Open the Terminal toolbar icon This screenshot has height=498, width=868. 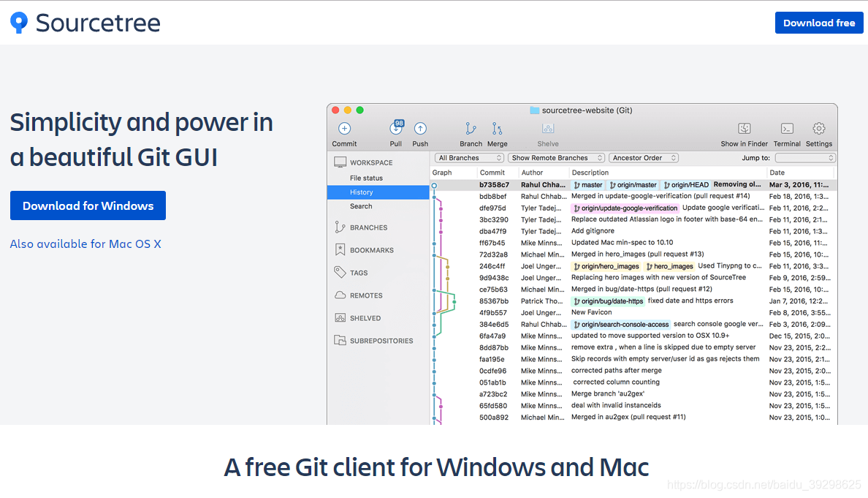pos(787,129)
